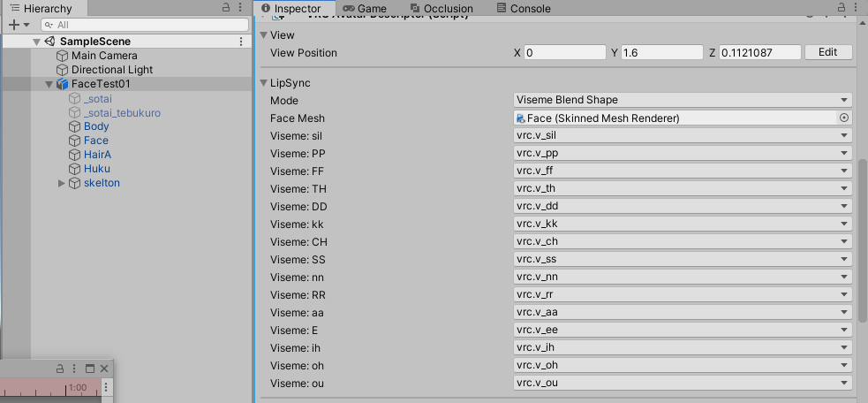The height and width of the screenshot is (403, 868).
Task: Toggle the Inspector panel lock icon
Action: pyautogui.click(x=842, y=8)
